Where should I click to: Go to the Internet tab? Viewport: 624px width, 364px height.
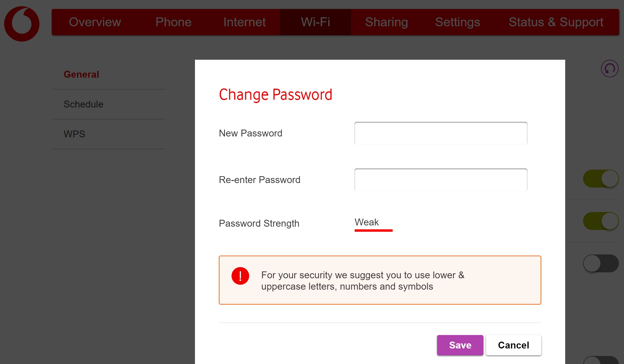click(x=245, y=22)
